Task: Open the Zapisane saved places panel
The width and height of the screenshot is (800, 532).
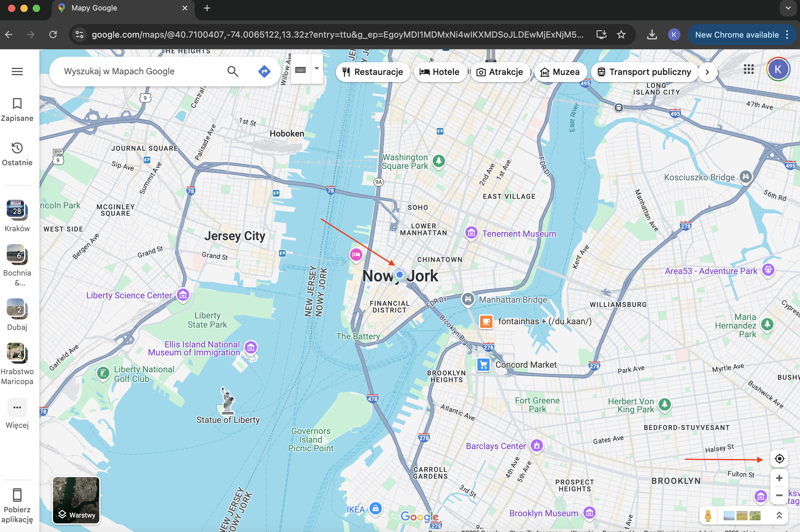Action: point(17,110)
